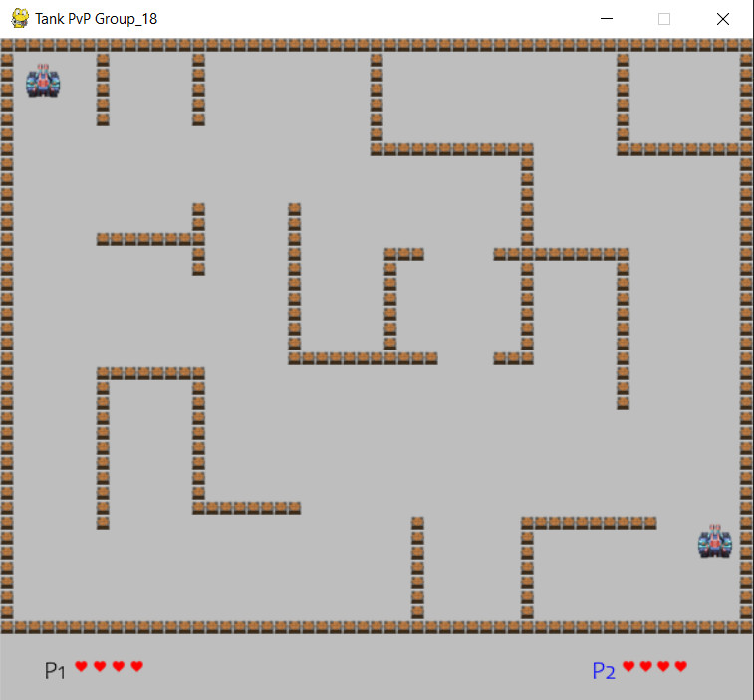Click the P1 label
Viewport: 754px width, 700px height.
click(x=55, y=670)
